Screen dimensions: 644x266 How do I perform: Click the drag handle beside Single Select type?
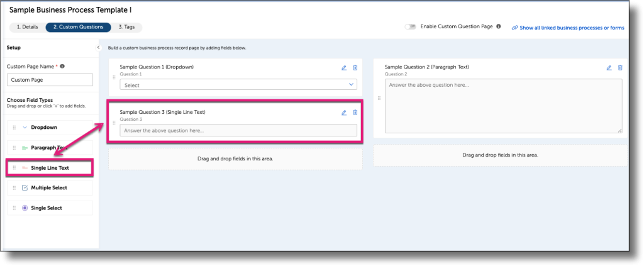(14, 208)
